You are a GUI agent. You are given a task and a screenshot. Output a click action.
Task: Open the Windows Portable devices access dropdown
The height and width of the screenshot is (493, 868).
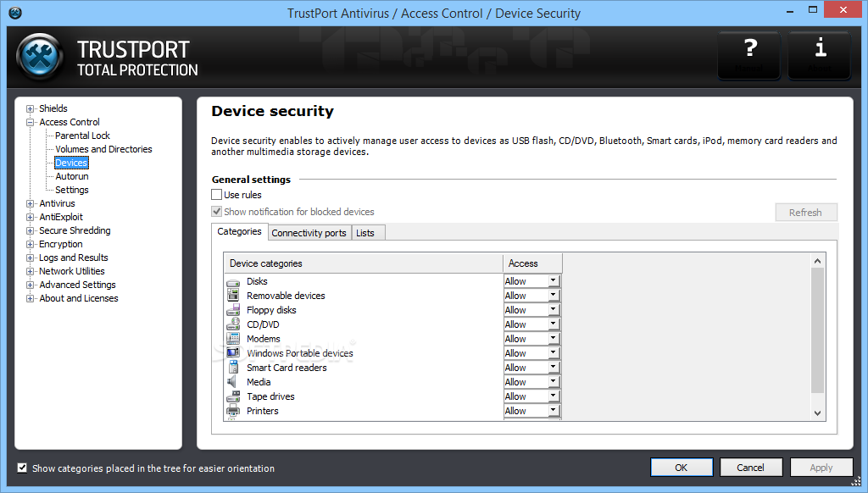[x=553, y=353]
